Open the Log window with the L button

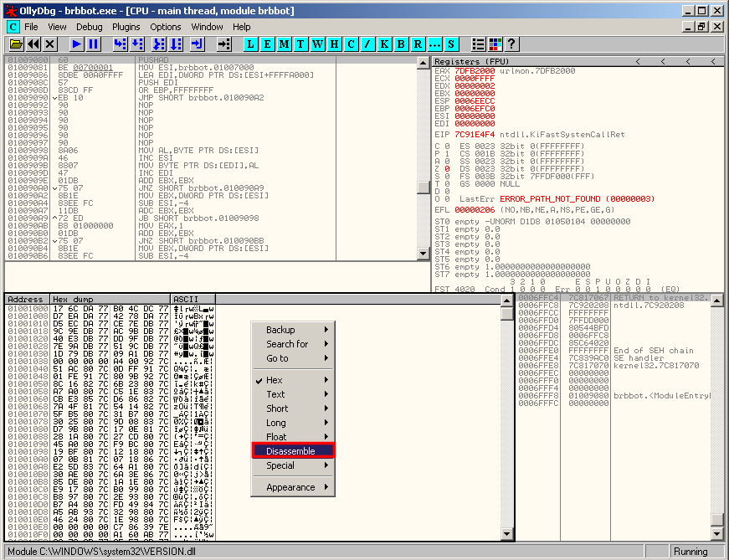click(x=252, y=44)
